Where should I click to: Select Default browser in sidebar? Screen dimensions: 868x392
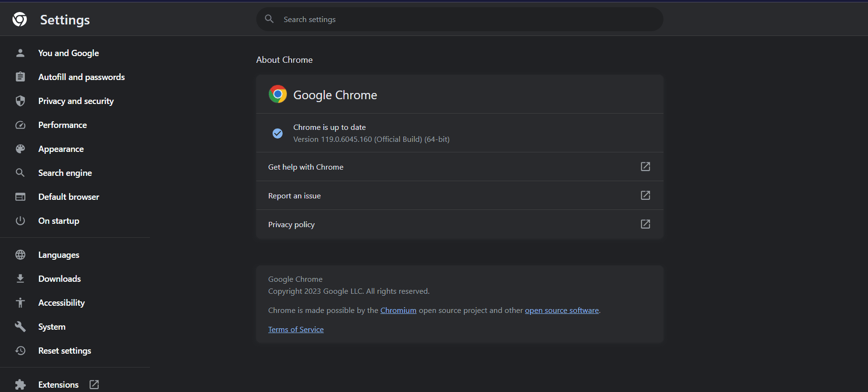[x=69, y=197]
